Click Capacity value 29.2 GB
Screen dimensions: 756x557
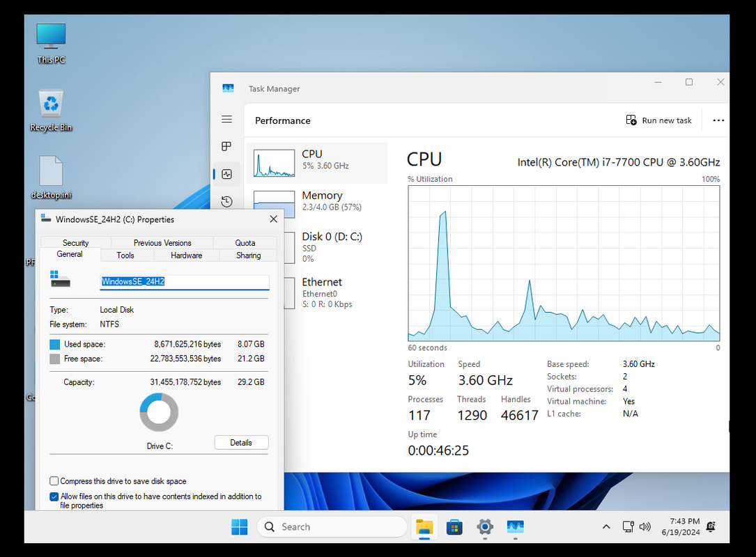pyautogui.click(x=251, y=382)
